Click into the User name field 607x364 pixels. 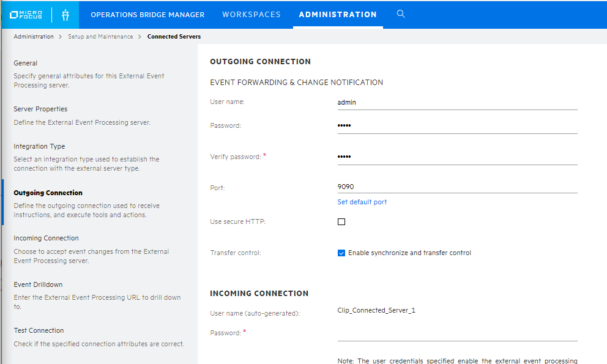click(457, 102)
